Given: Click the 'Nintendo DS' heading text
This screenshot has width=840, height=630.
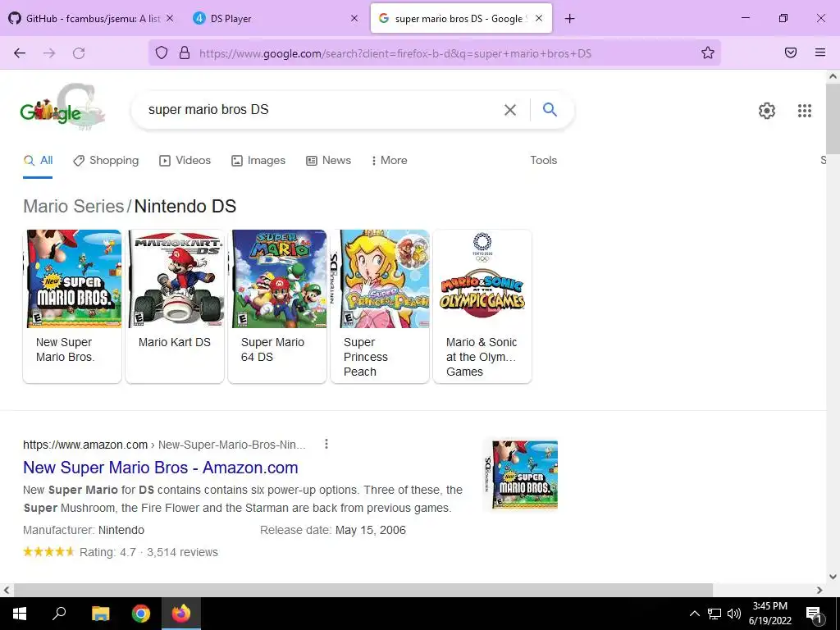Looking at the screenshot, I should point(185,206).
